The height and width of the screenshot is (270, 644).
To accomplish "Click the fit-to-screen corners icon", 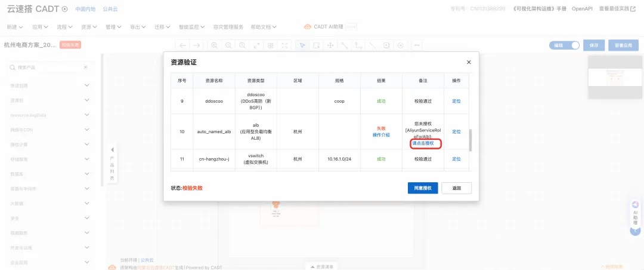I will [x=284, y=45].
